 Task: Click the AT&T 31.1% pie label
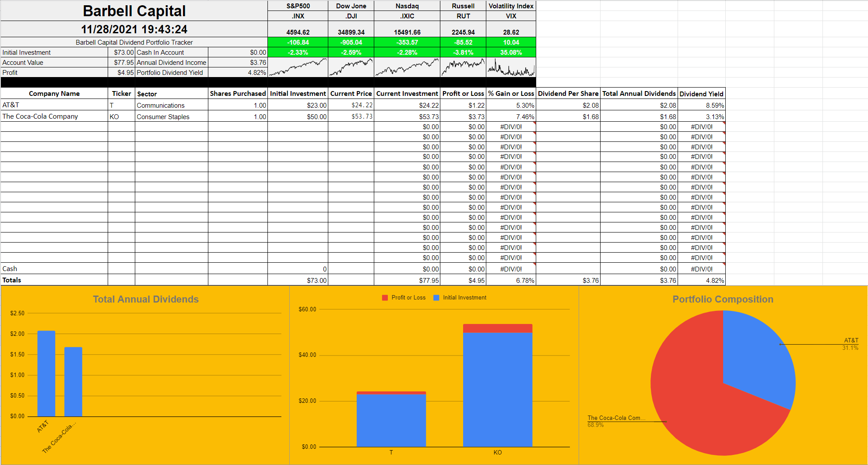850,344
